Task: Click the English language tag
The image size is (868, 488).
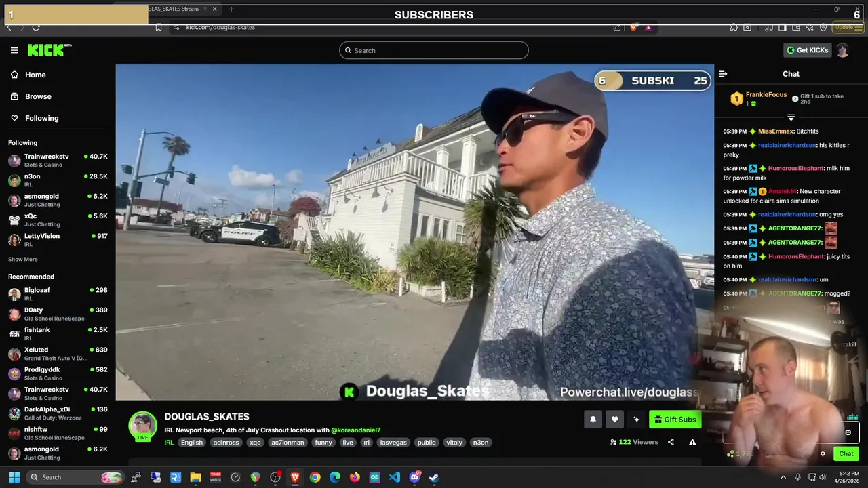Action: tap(192, 443)
